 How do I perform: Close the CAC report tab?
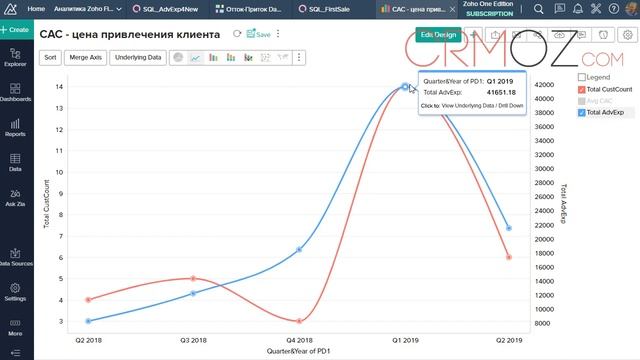tap(452, 9)
